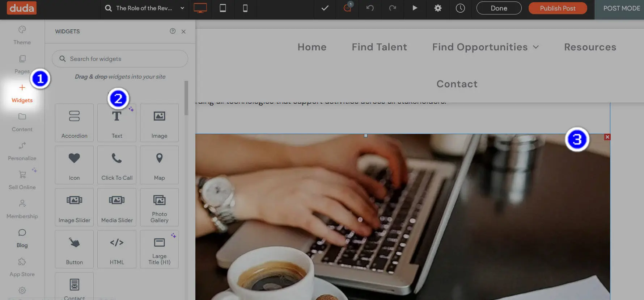This screenshot has height=300, width=644.
Task: Select the Image Slider widget
Action: [74, 207]
